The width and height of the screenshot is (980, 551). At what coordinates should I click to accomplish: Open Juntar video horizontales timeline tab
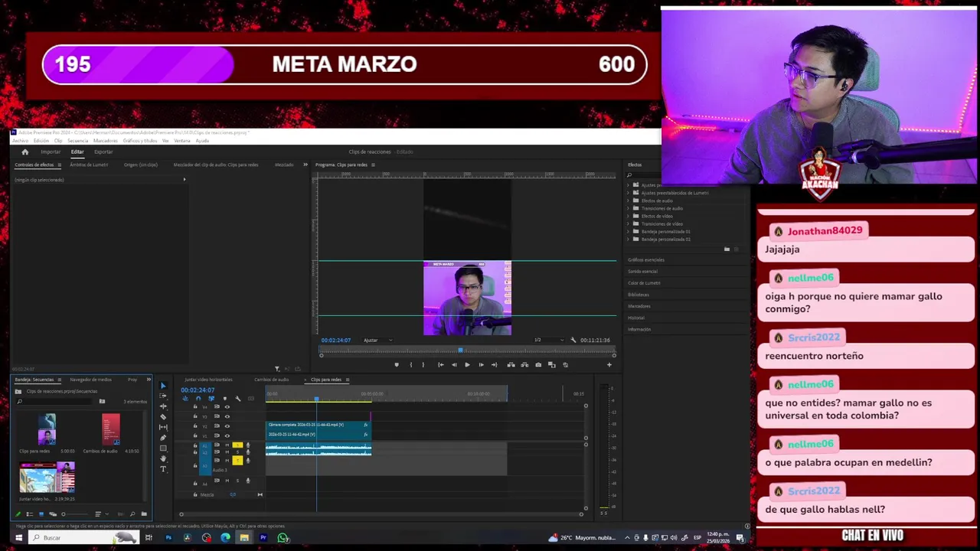(208, 380)
